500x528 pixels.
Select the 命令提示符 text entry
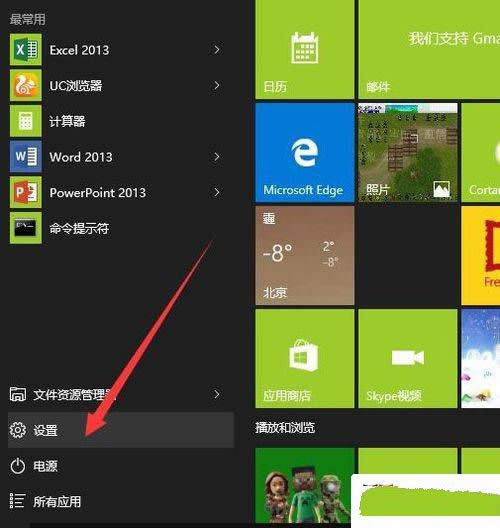tap(79, 228)
